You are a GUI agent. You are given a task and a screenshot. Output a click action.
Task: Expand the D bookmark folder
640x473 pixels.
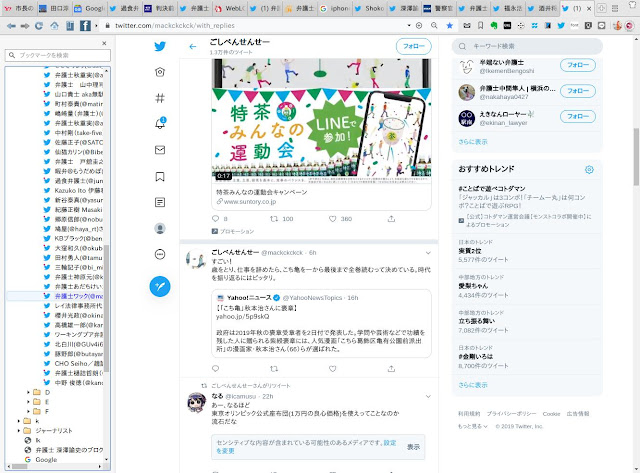28,392
